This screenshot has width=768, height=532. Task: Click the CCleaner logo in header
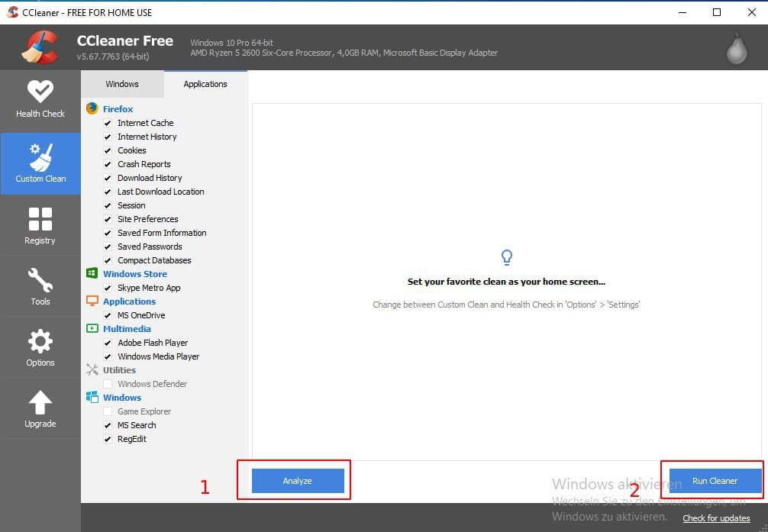[40, 48]
